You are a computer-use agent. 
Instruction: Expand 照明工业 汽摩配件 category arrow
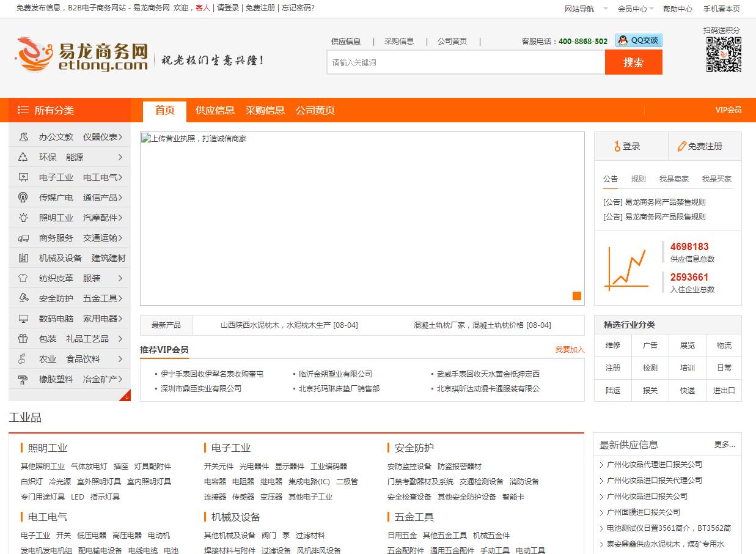click(x=120, y=218)
